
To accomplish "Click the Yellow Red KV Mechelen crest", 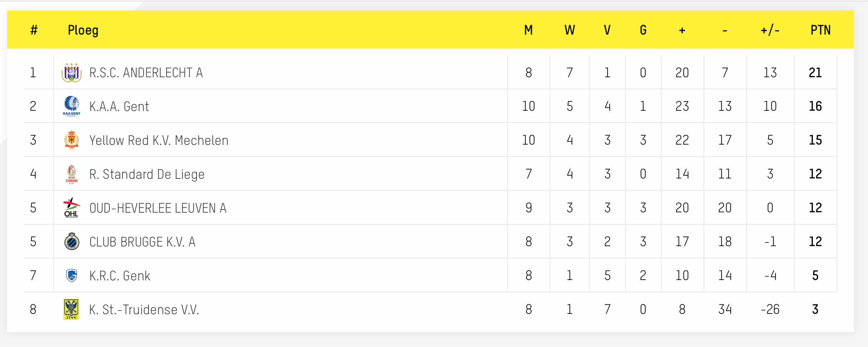I will click(x=72, y=140).
